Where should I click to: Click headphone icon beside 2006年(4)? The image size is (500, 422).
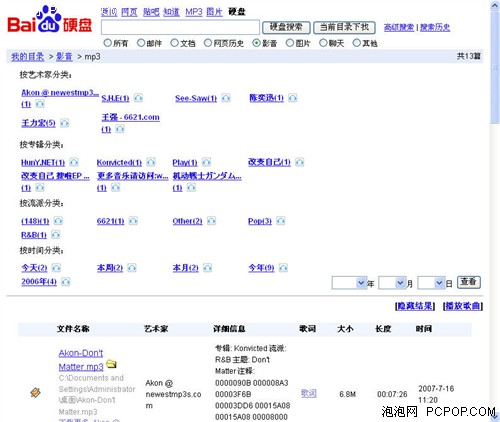click(65, 282)
